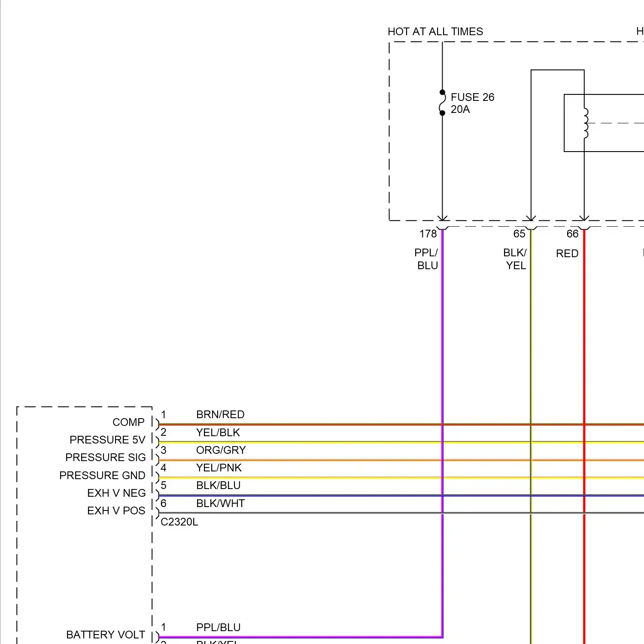Click the fuse symbol next to FUSE 26
The image size is (644, 644).
442,103
